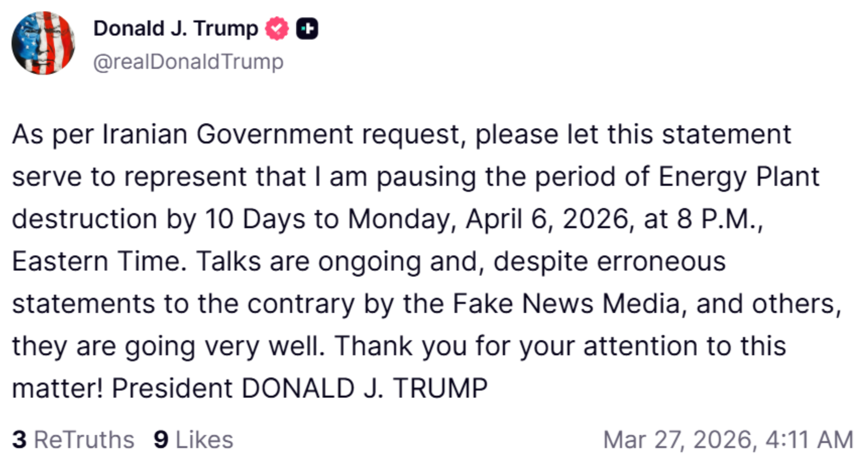Viewport: 868px width, 460px height.
Task: View the Likes label list
Action: (205, 440)
